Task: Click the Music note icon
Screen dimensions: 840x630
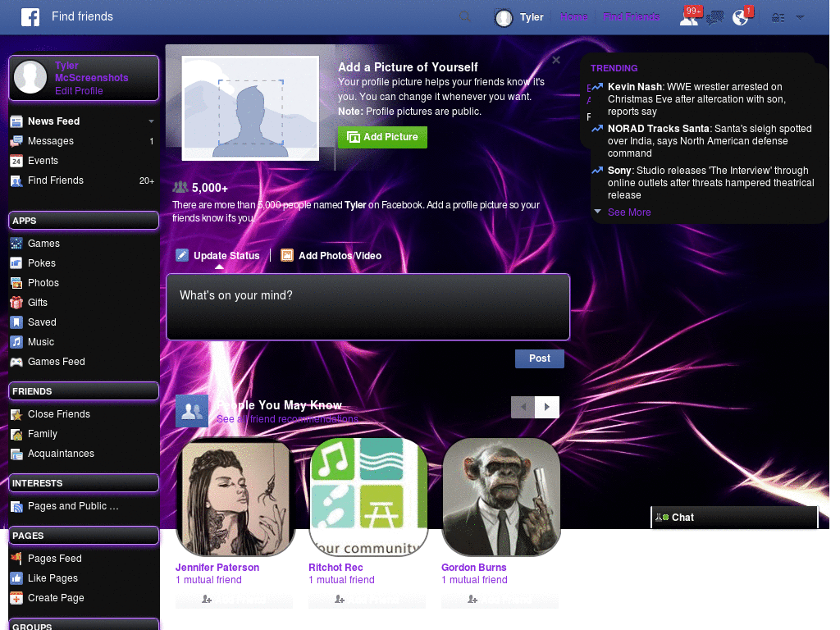Action: pyautogui.click(x=16, y=342)
